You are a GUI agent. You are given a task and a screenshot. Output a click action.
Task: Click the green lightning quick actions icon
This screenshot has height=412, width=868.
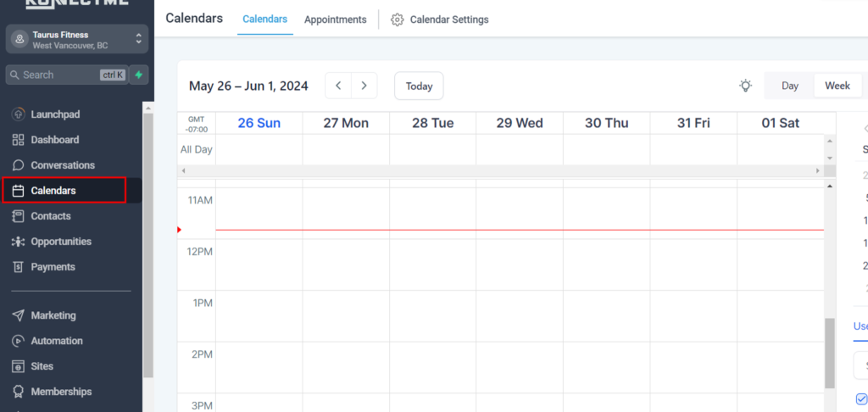(138, 75)
